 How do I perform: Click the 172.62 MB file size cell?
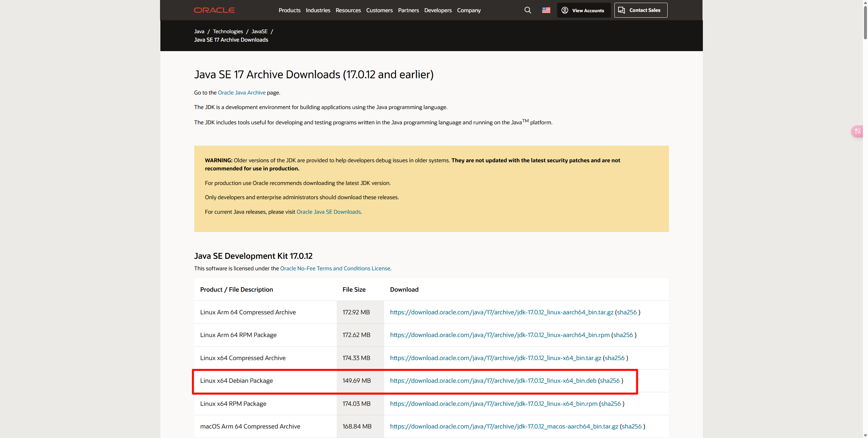360,335
